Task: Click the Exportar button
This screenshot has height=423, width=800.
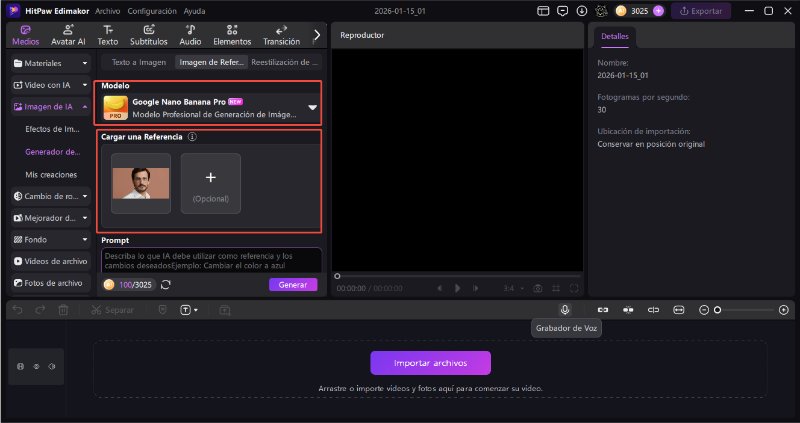Action: coord(701,11)
